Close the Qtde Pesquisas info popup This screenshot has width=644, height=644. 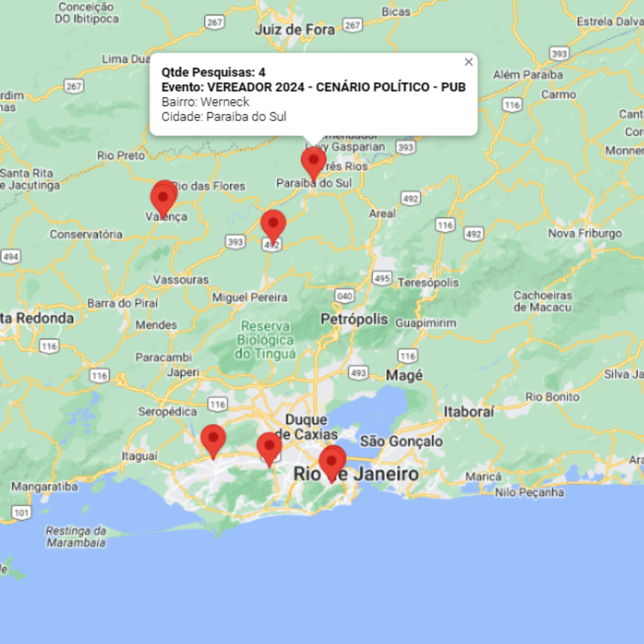pos(469,62)
